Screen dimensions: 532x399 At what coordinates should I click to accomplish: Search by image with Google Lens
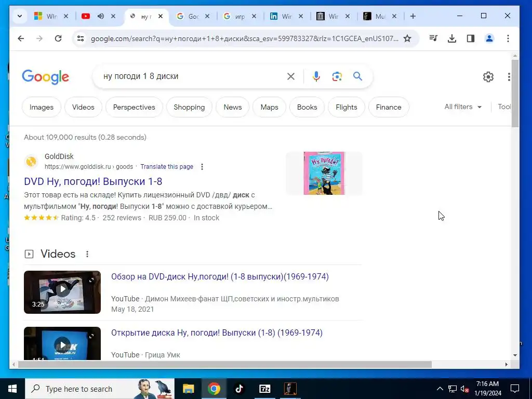[x=337, y=76]
